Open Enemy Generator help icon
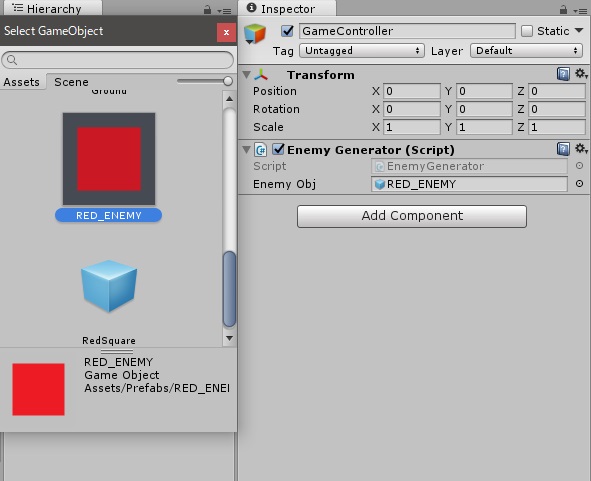591x481 pixels. click(x=563, y=149)
